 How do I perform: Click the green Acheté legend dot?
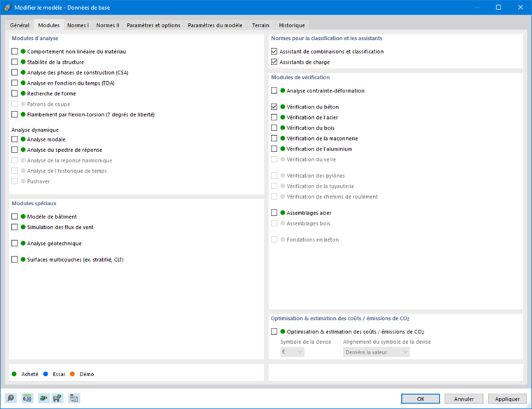point(14,374)
